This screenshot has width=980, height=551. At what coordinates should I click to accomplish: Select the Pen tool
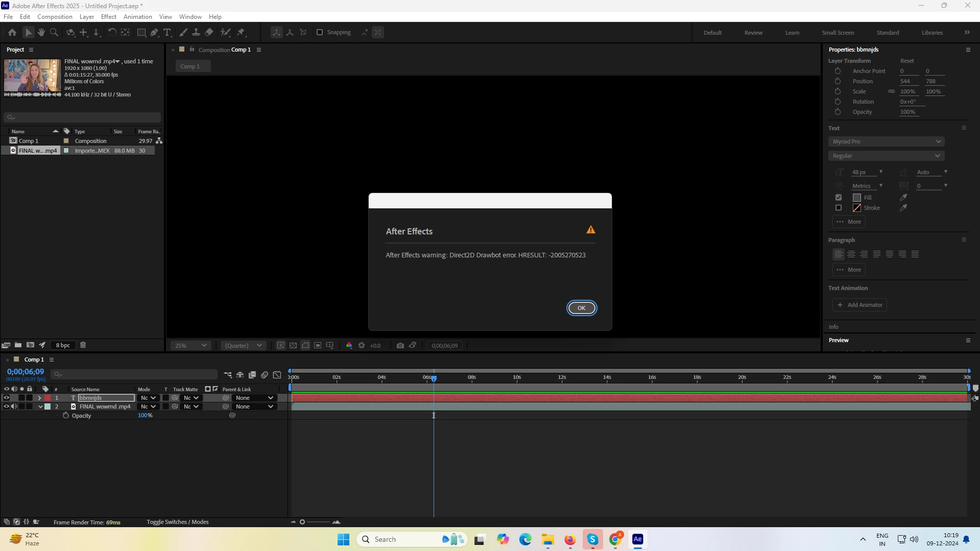point(154,32)
